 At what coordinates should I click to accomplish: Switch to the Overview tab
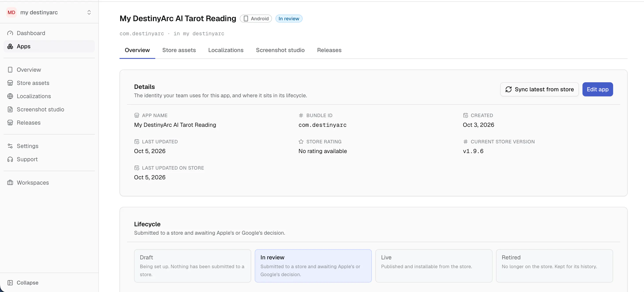click(137, 50)
